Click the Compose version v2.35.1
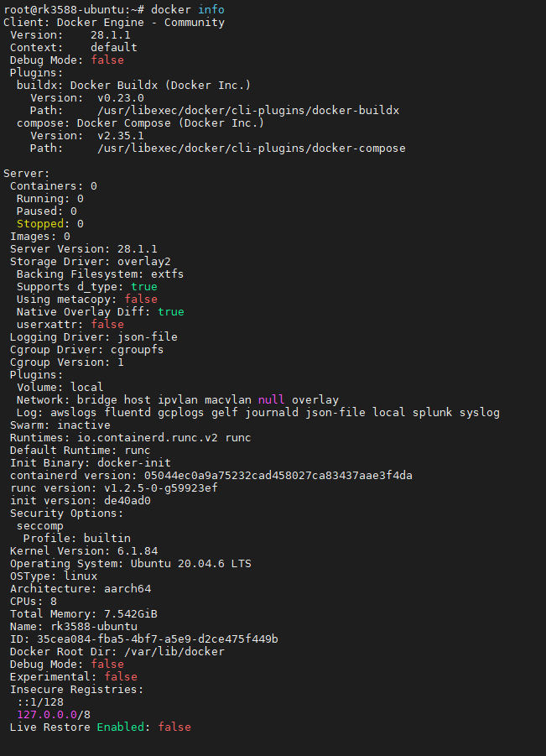546x756 pixels. click(x=120, y=135)
